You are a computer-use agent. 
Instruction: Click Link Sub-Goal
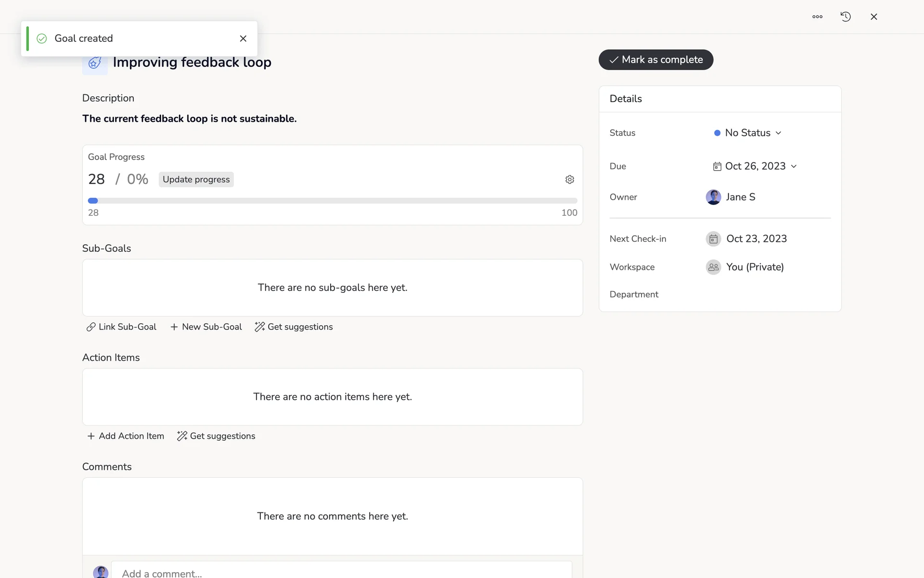pyautogui.click(x=121, y=327)
